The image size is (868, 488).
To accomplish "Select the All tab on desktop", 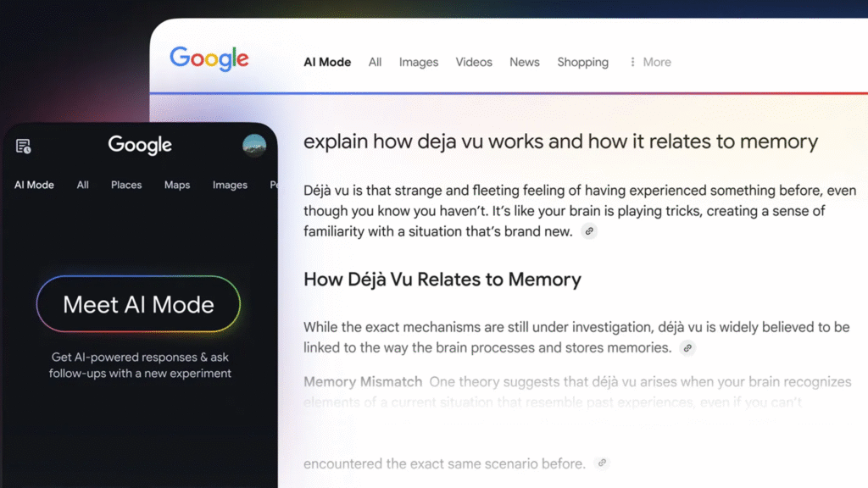I will coord(375,62).
